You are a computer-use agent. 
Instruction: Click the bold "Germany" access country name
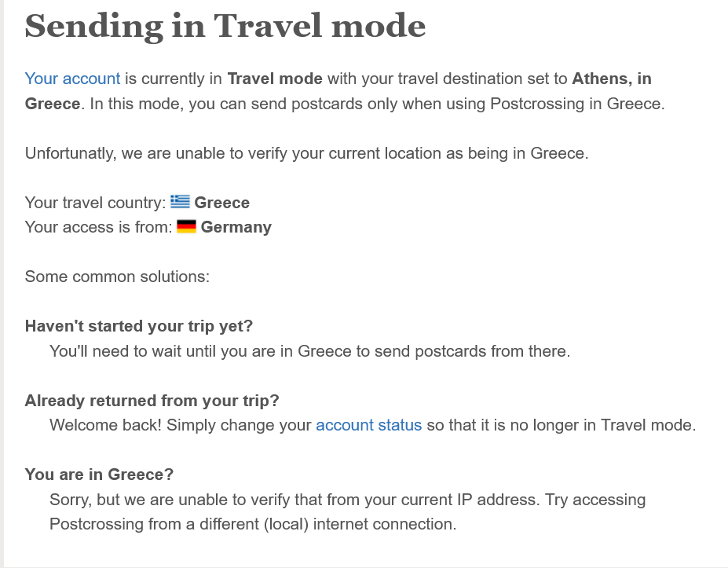tap(236, 228)
